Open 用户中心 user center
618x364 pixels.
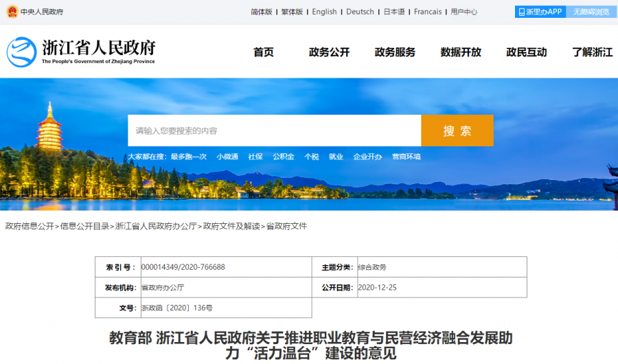pos(464,12)
